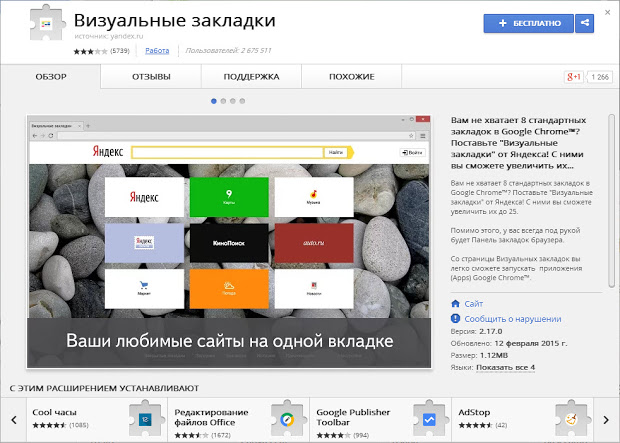Image resolution: width=620 pixels, height=443 pixels.
Task: Click the Yandex search field in preview
Action: 228,152
